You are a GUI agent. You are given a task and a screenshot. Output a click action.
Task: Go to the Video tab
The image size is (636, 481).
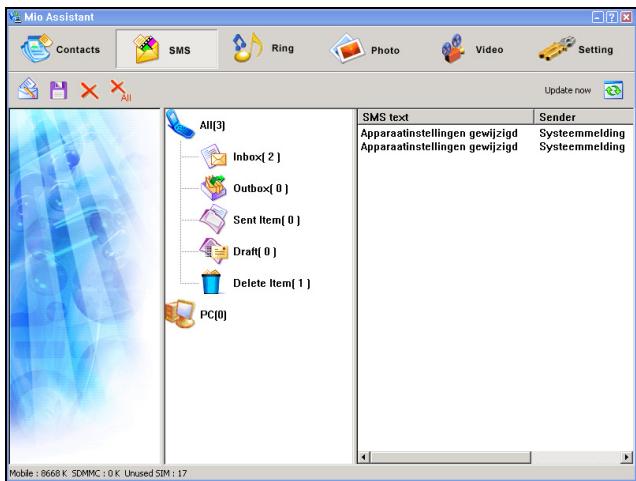pyautogui.click(x=472, y=49)
